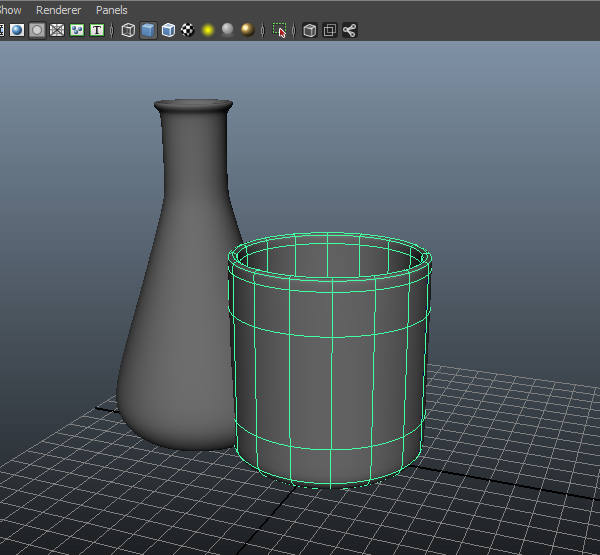Toggle X-Ray Active Components icon

click(x=329, y=30)
